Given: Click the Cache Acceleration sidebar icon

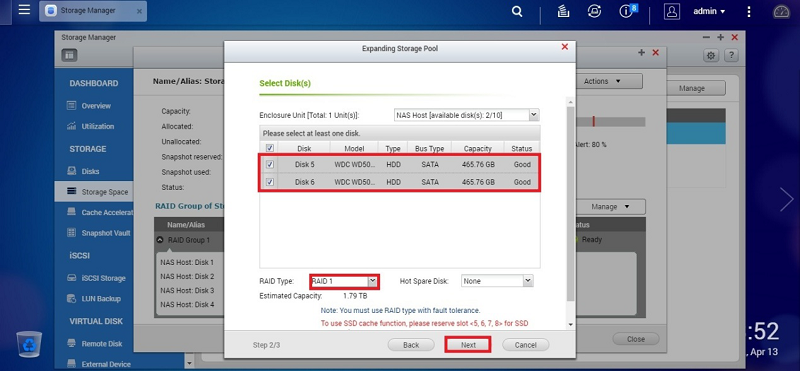Looking at the screenshot, I should tap(71, 212).
